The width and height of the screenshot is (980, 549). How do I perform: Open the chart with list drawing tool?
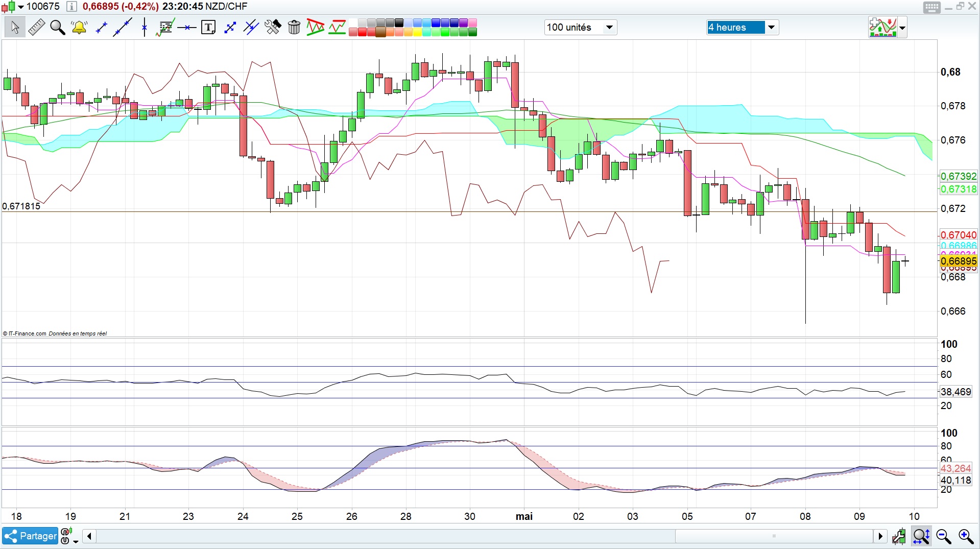(165, 27)
